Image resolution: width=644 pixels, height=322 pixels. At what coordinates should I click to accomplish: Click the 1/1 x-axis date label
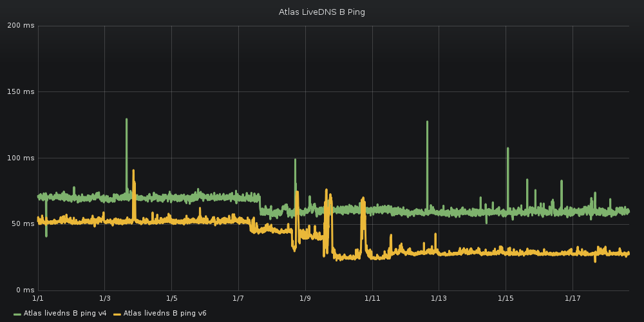(x=38, y=298)
